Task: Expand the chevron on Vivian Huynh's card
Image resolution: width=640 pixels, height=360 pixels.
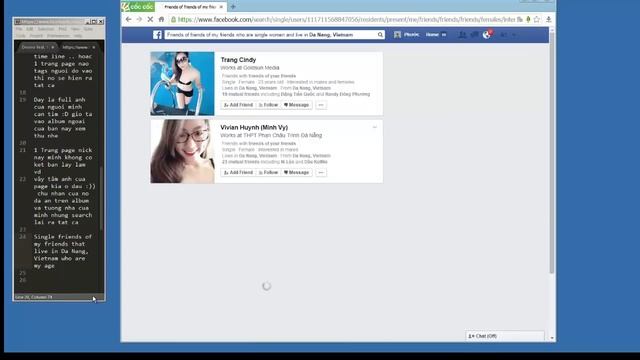Action: pyautogui.click(x=375, y=127)
